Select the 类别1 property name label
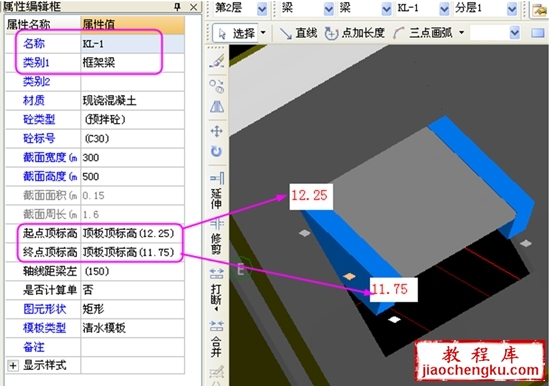This screenshot has width=550, height=386. pos(36,62)
